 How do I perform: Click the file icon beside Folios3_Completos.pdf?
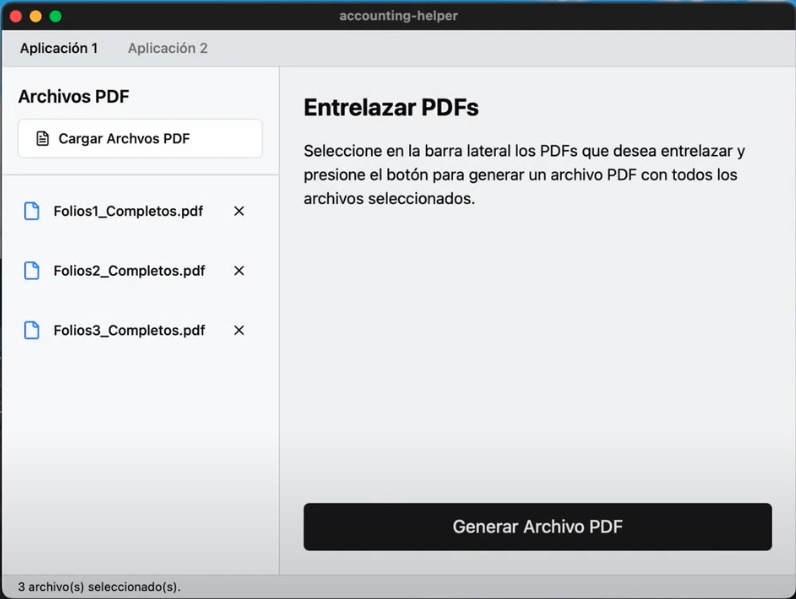pos(32,331)
